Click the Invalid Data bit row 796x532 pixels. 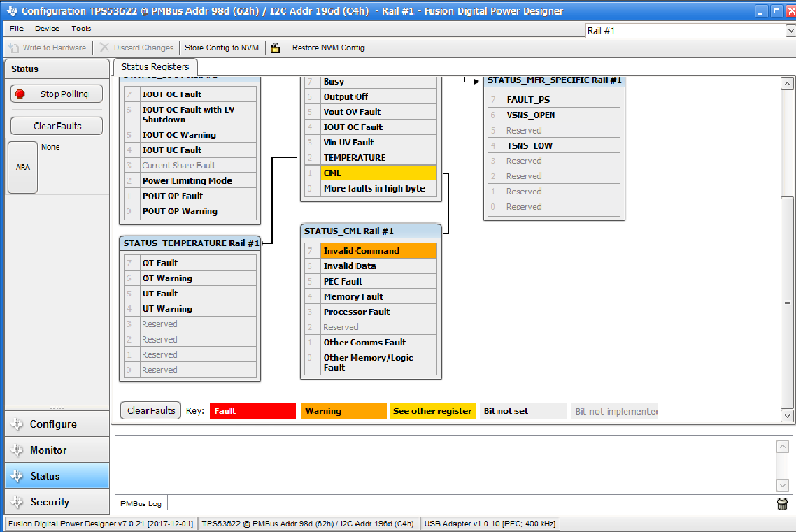[371, 266]
